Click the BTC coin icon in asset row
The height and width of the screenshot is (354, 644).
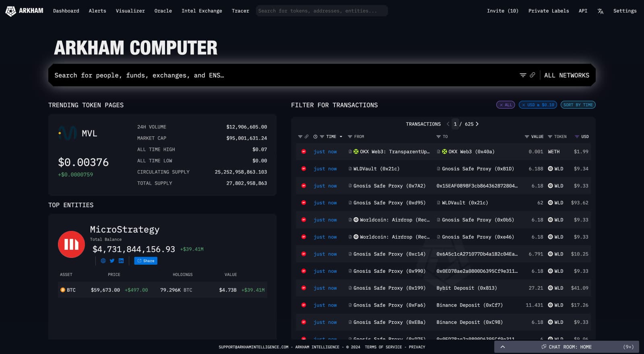(x=62, y=290)
